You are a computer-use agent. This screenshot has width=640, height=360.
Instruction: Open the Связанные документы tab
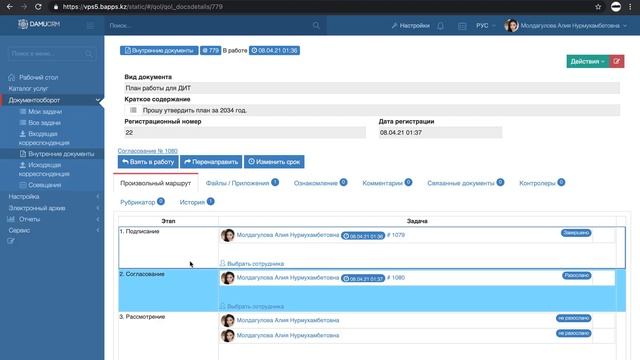(x=465, y=183)
